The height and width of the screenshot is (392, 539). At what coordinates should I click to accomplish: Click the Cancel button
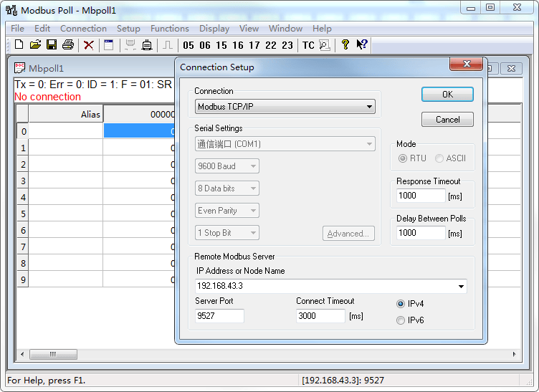click(447, 120)
